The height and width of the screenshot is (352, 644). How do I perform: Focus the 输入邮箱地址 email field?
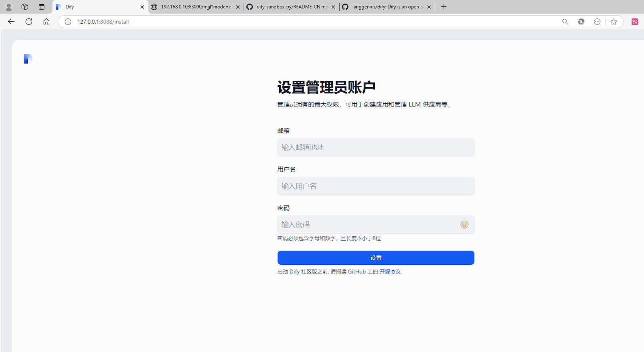coord(376,147)
